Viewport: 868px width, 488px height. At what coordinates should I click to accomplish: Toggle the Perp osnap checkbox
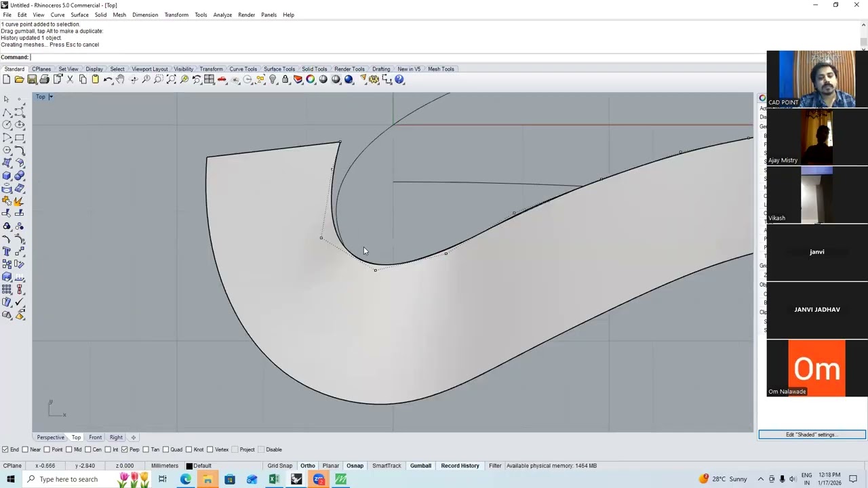[x=124, y=449]
